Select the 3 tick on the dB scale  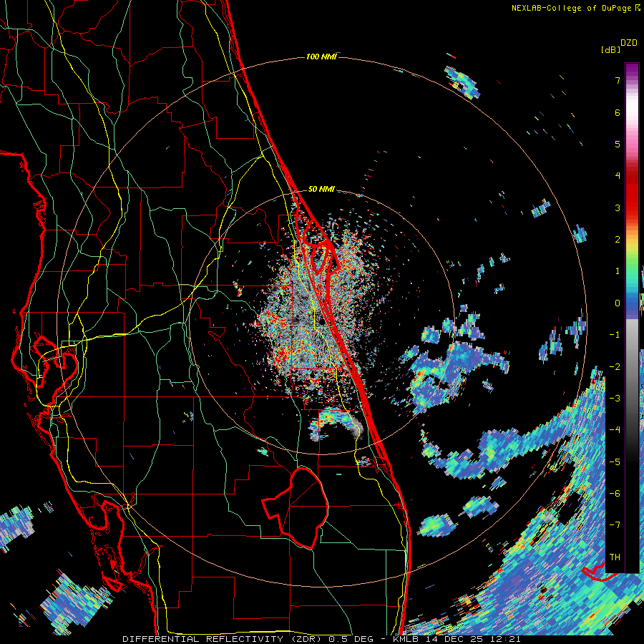[618, 208]
